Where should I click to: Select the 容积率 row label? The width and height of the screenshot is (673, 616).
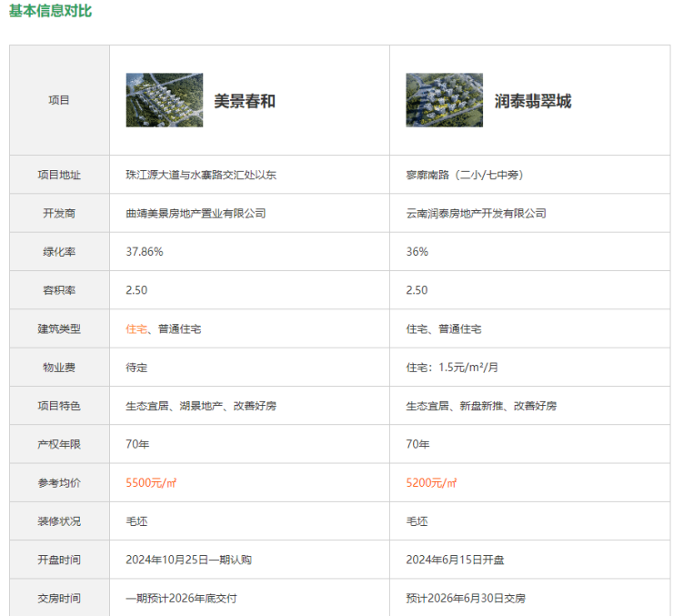pos(59,290)
